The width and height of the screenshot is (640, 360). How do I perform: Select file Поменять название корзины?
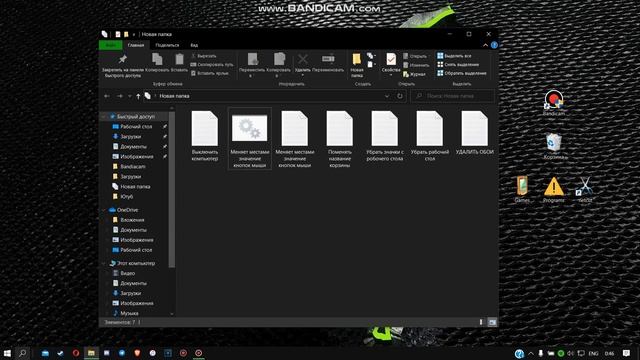340,139
